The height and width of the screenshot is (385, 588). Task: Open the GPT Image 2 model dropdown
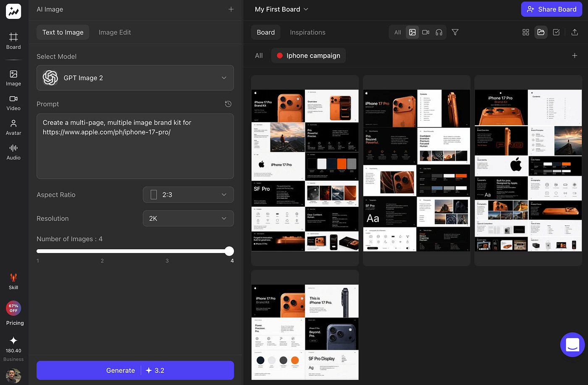135,78
